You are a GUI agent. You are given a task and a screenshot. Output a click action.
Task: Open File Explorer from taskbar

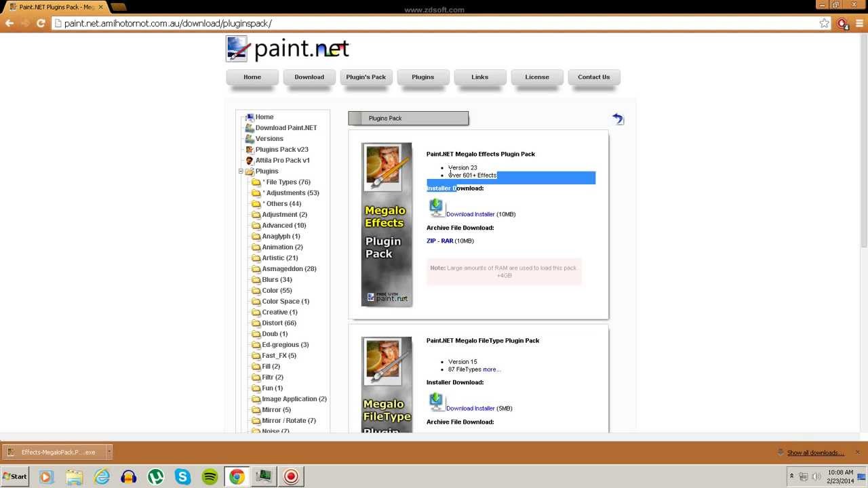pos(74,476)
